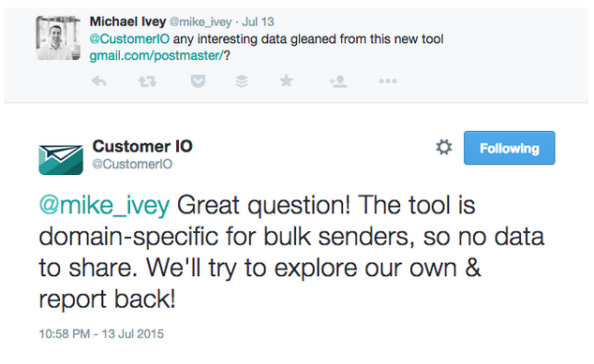The width and height of the screenshot is (594, 364).
Task: Open the gear settings dropdown for Customer IO
Action: click(444, 147)
